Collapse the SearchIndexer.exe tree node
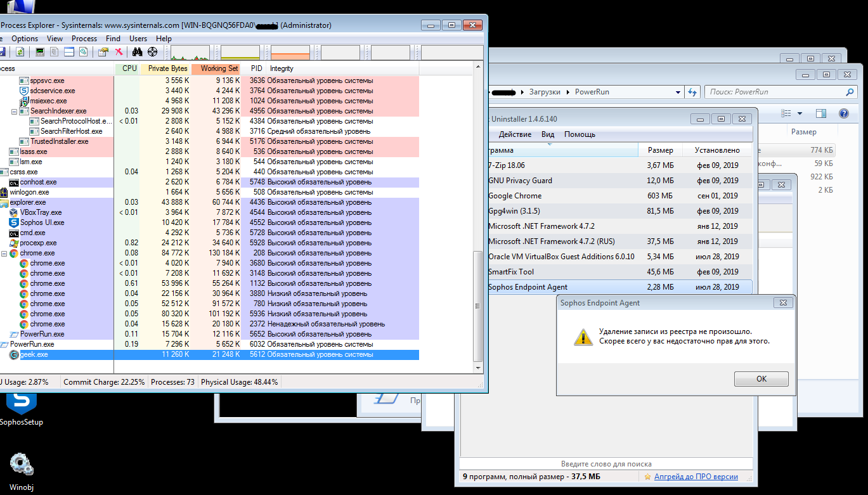The width and height of the screenshot is (868, 495). point(14,111)
